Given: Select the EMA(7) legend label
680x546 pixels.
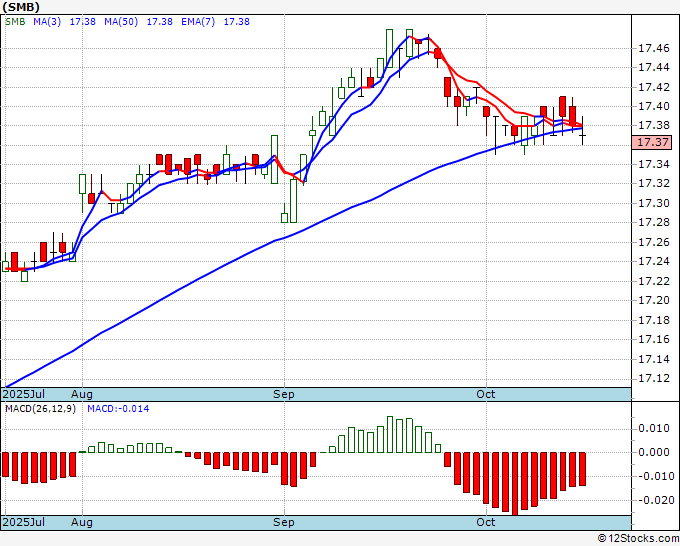Looking at the screenshot, I should 198,22.
